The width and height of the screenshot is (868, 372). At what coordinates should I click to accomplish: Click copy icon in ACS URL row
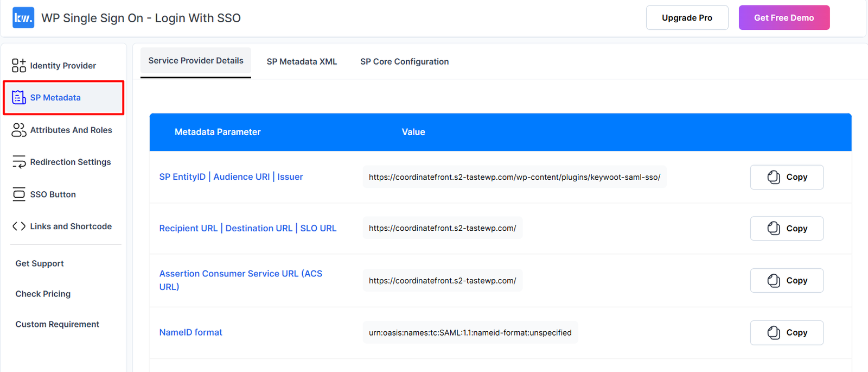[x=774, y=281]
